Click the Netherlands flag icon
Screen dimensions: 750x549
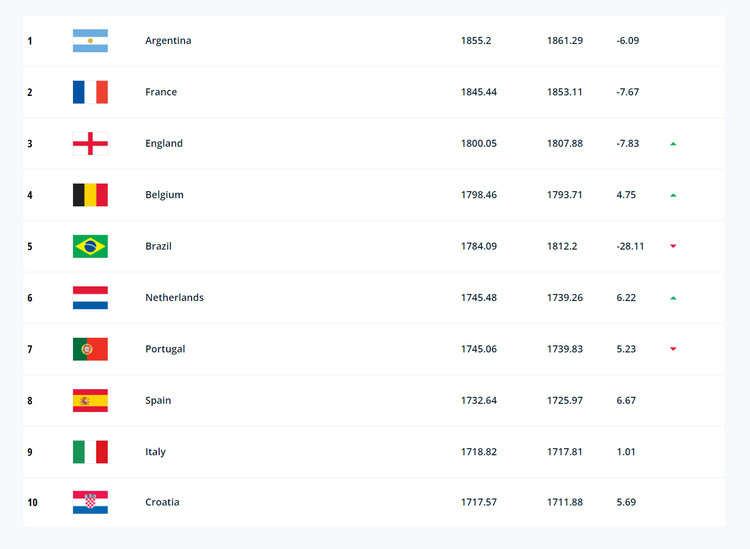click(x=90, y=297)
